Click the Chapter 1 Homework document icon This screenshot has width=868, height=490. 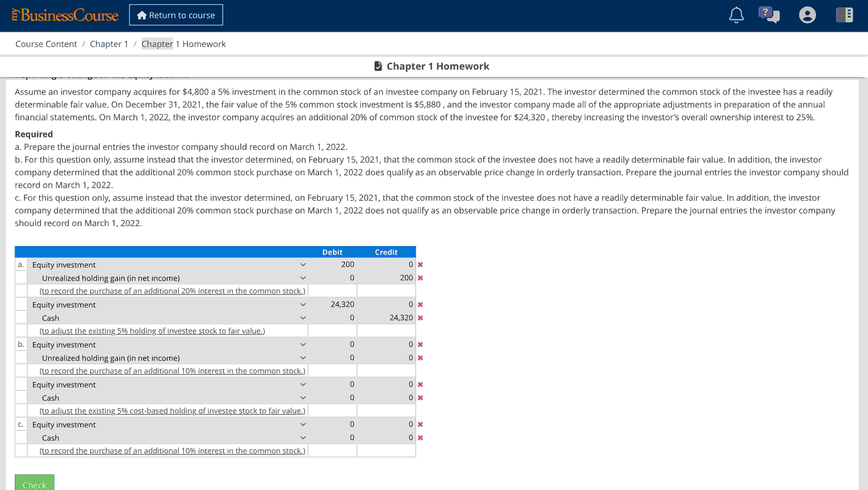point(378,66)
